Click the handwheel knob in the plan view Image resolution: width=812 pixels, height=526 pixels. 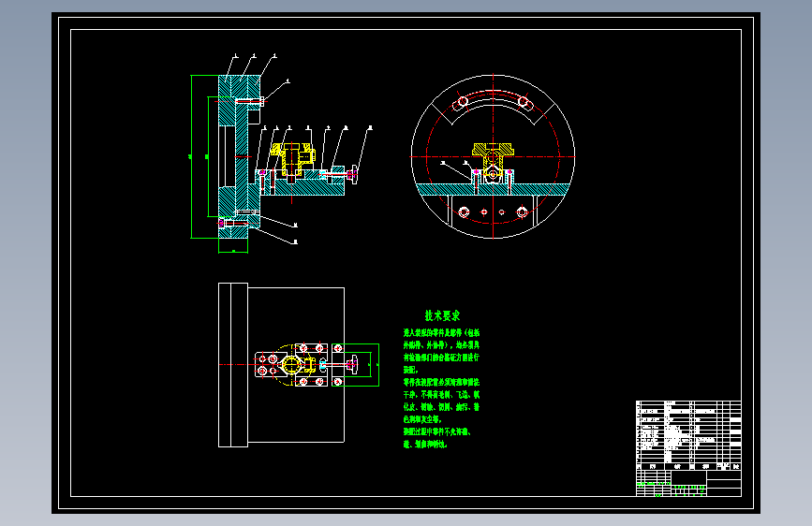353,365
